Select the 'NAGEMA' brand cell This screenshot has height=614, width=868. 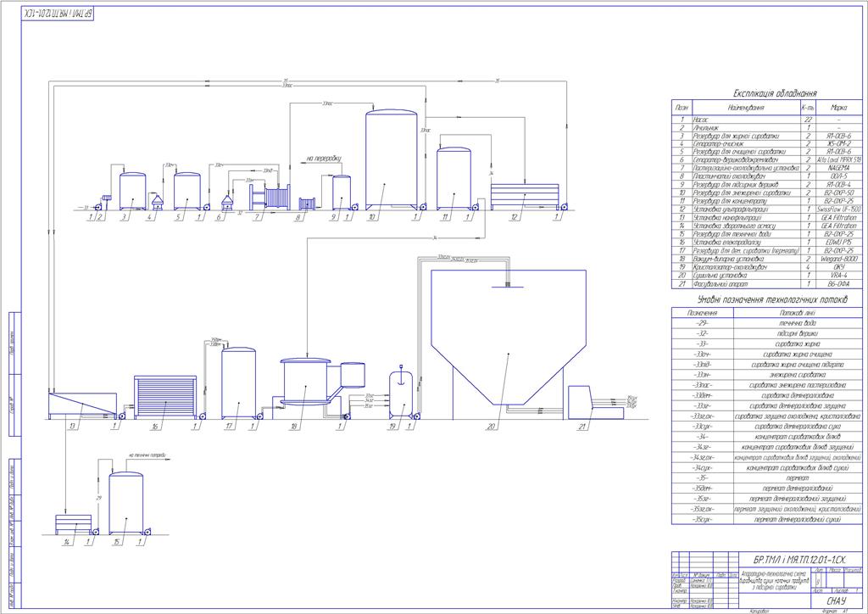point(838,168)
